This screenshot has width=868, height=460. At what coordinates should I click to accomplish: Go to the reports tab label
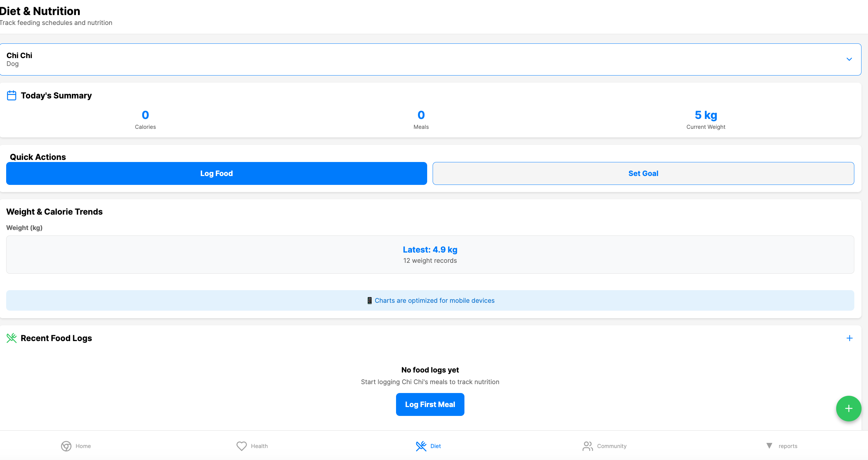coord(788,446)
